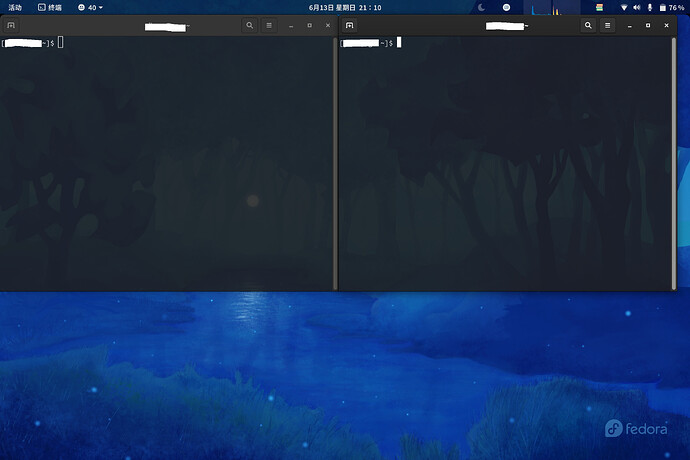Click the colorful stacked tray icon
The width and height of the screenshot is (690, 460).
[599, 7]
